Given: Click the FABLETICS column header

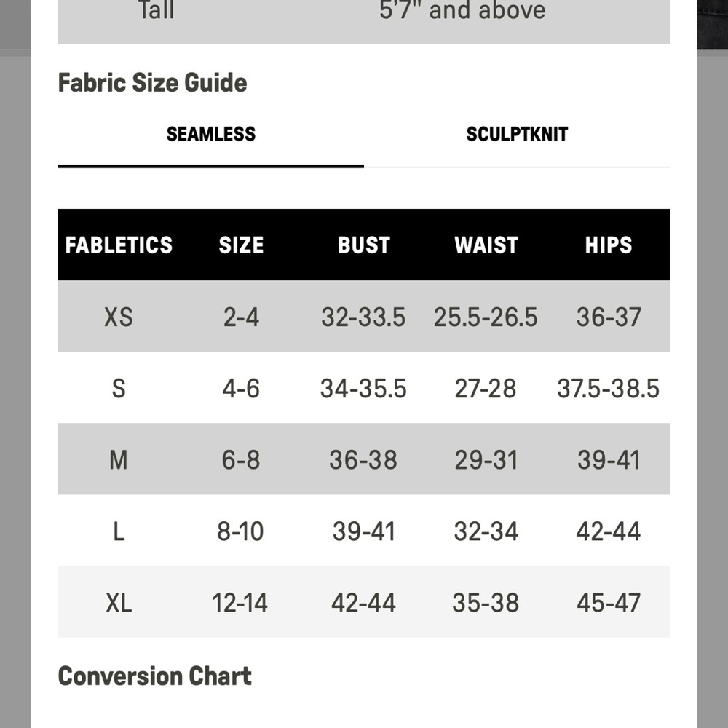Looking at the screenshot, I should 119,245.
